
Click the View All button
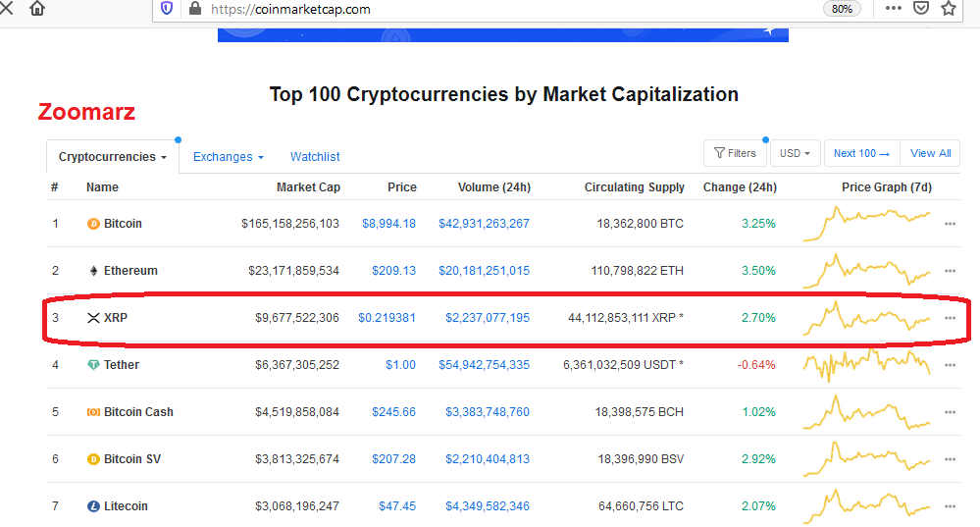pyautogui.click(x=930, y=153)
